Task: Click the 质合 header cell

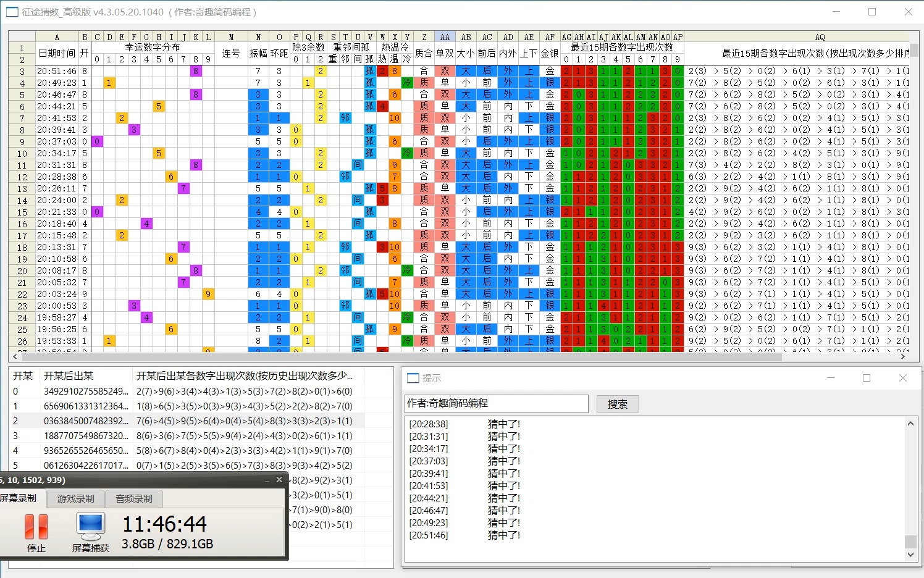Action: (x=424, y=53)
